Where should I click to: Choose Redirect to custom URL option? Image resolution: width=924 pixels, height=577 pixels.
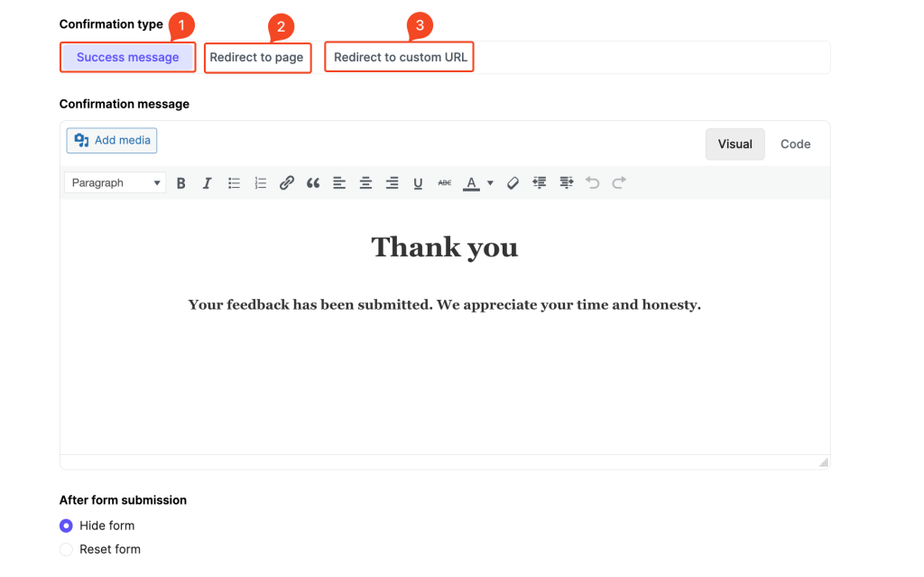click(x=400, y=57)
